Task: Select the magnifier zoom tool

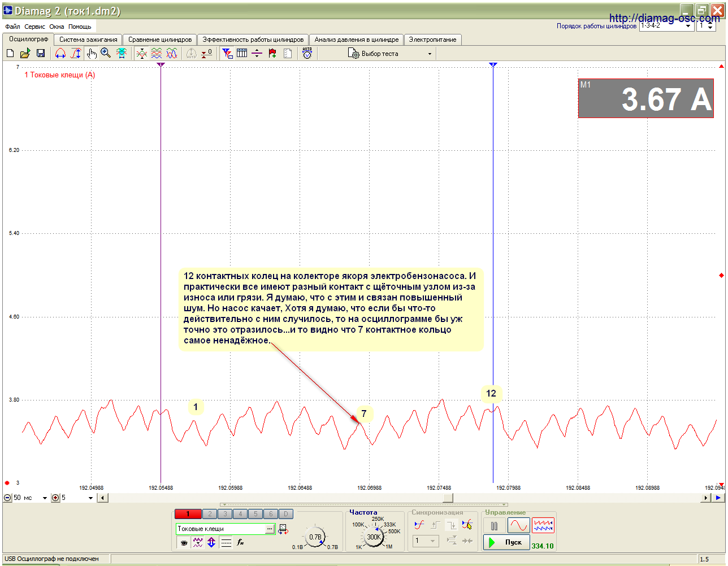Action: [x=106, y=53]
